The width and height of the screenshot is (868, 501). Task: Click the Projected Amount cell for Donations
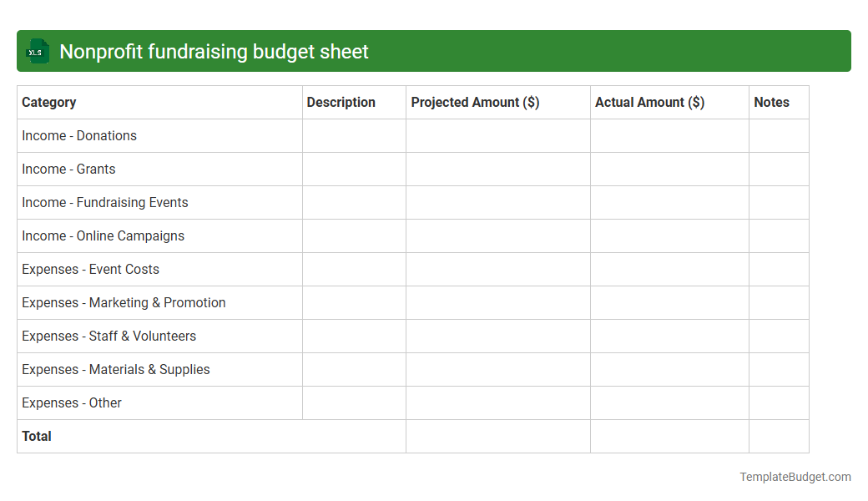coord(497,135)
